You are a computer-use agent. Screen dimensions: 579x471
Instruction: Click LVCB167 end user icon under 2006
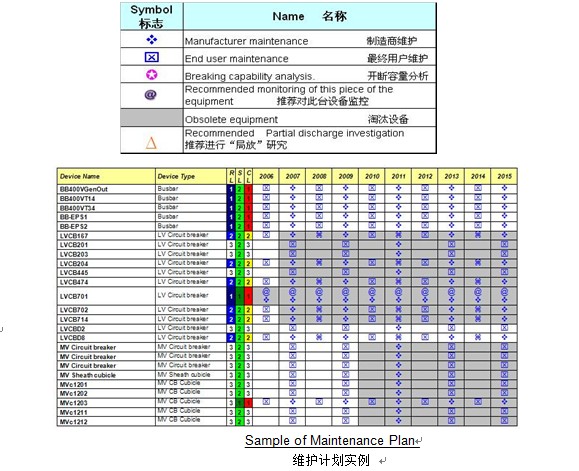pos(266,235)
